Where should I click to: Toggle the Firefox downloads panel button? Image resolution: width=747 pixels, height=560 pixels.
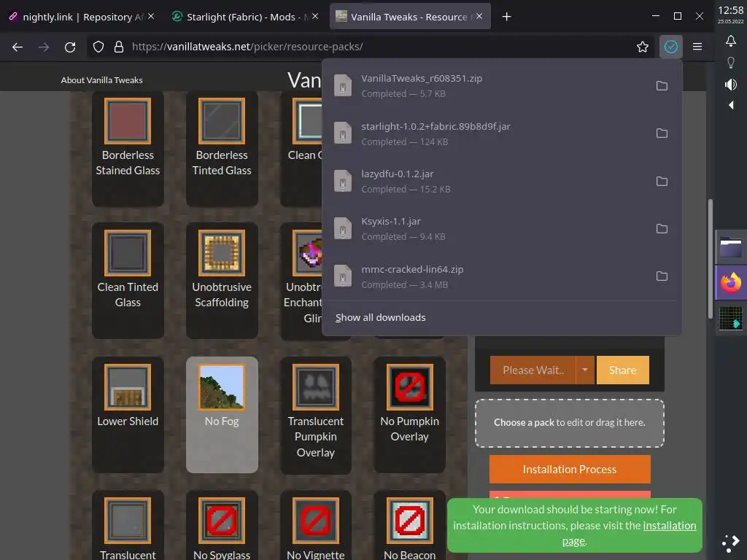click(x=671, y=47)
